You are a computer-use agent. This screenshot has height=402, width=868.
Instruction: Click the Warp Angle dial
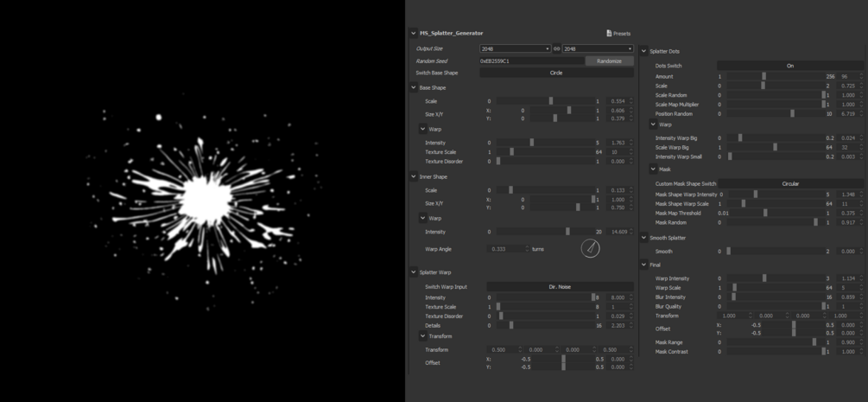(x=590, y=248)
